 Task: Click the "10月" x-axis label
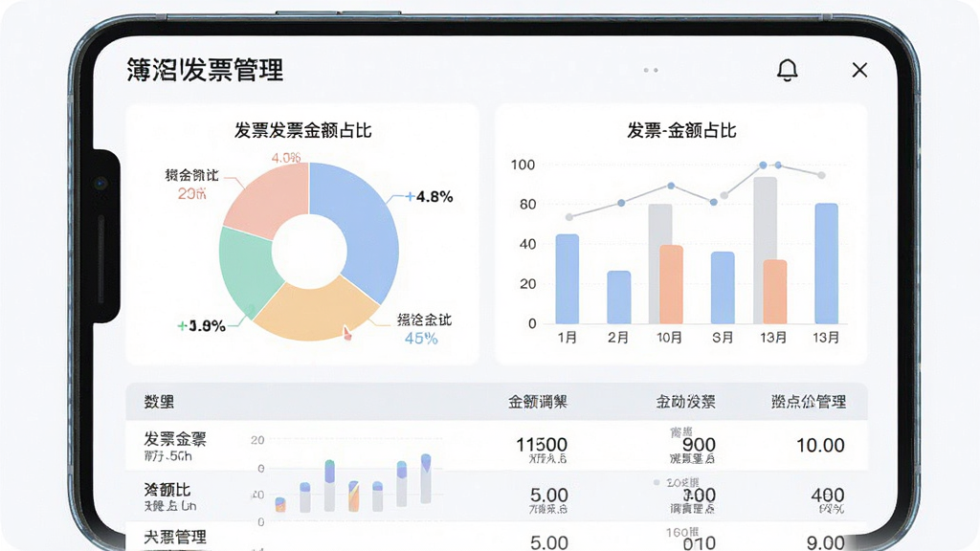coord(669,338)
